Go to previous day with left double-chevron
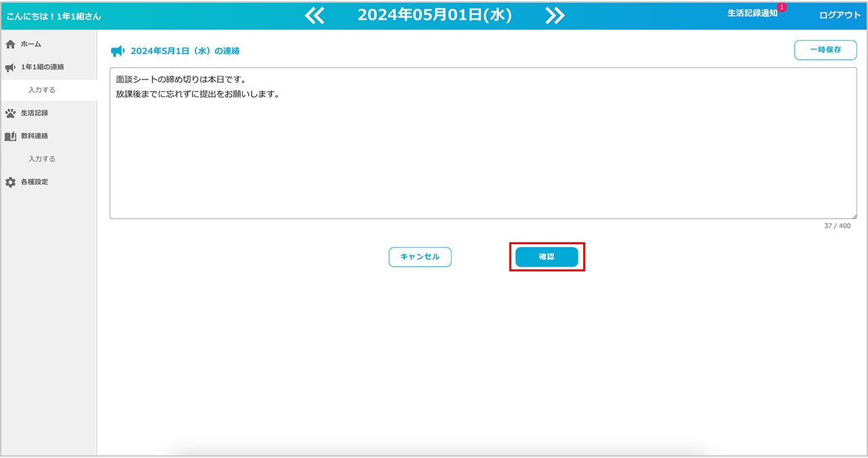Viewport: 868px width, 458px height. click(315, 16)
